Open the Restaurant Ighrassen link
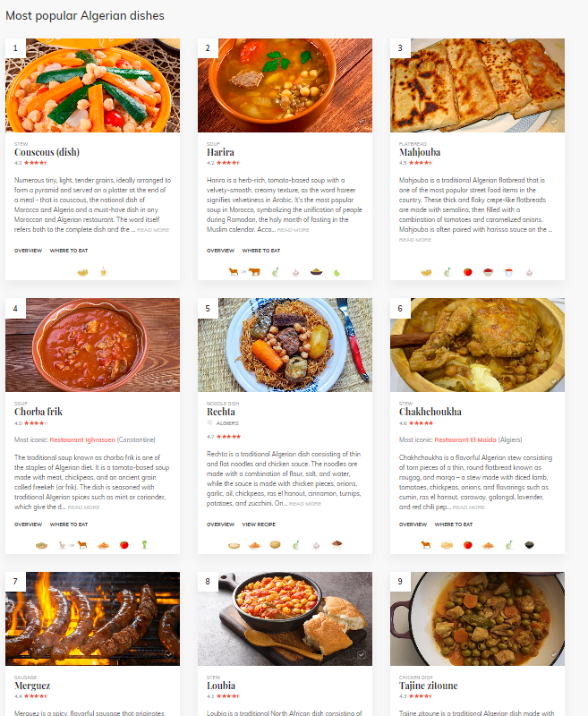 click(82, 439)
